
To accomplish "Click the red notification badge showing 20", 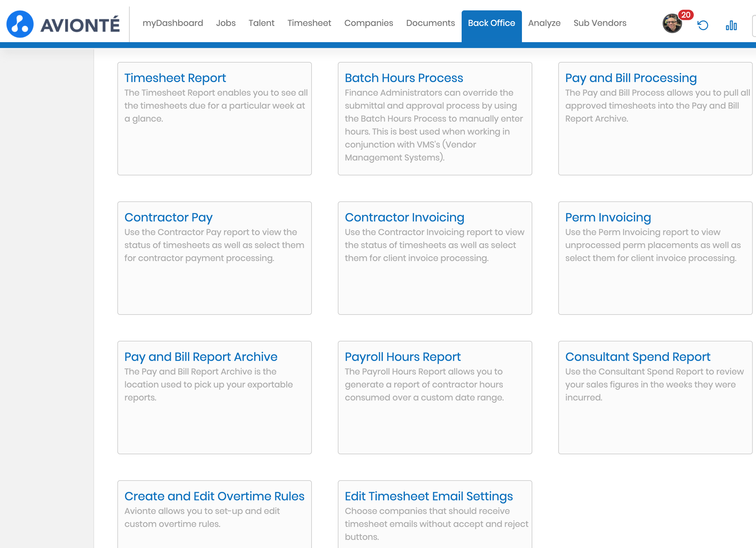I will pyautogui.click(x=686, y=15).
